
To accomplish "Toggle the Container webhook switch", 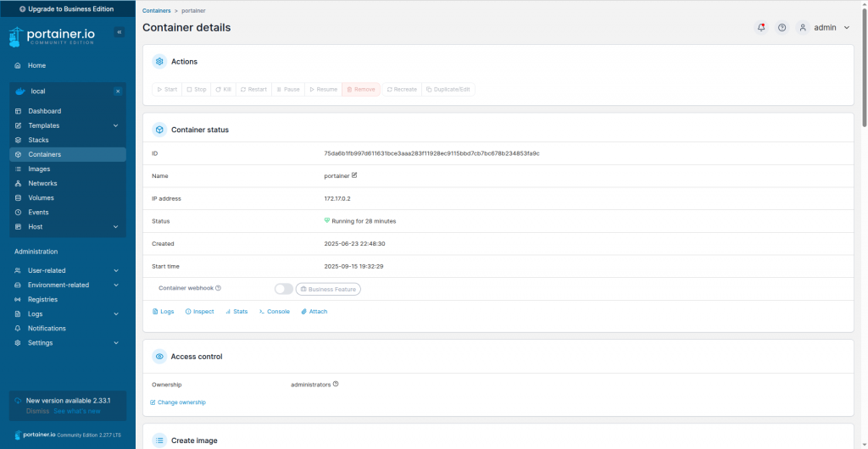I will tap(283, 289).
